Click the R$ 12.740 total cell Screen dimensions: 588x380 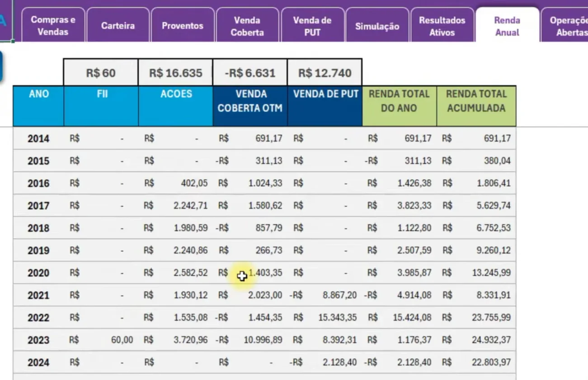325,72
